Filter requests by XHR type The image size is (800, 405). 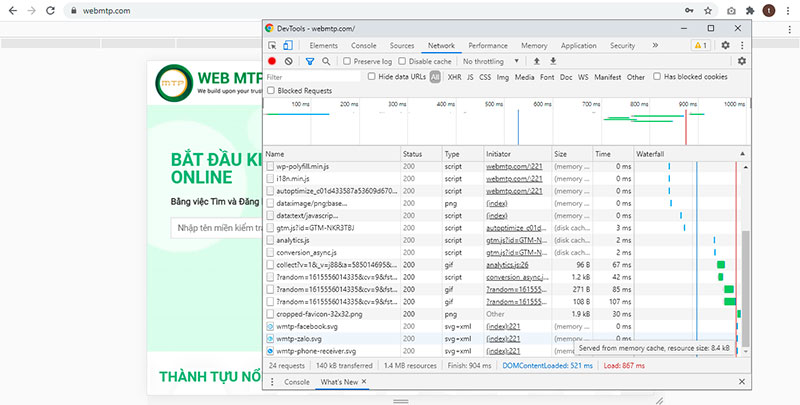(x=454, y=77)
